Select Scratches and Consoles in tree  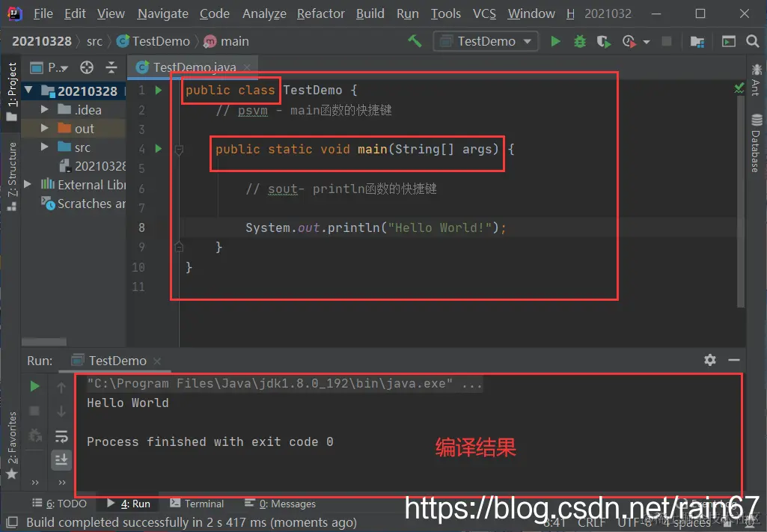[x=84, y=204]
